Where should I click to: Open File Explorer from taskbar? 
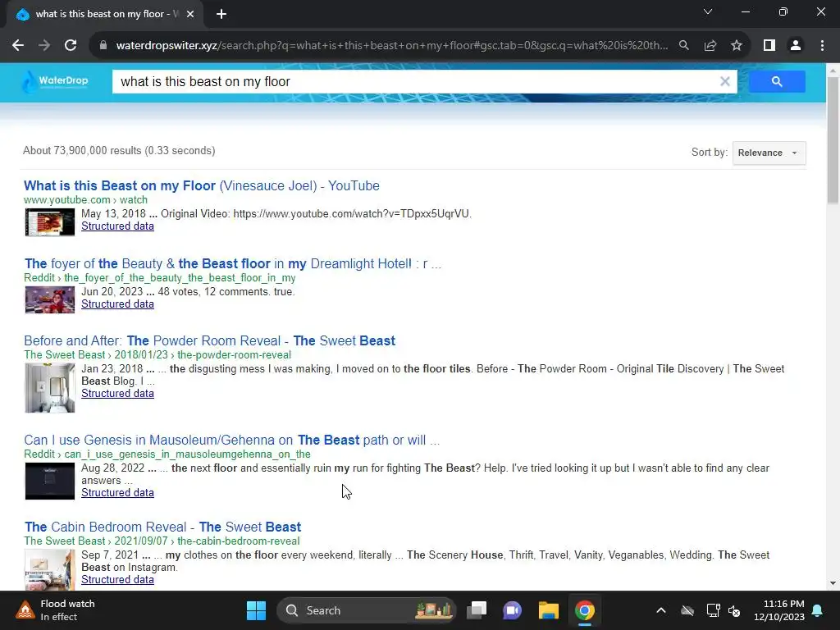point(549,610)
